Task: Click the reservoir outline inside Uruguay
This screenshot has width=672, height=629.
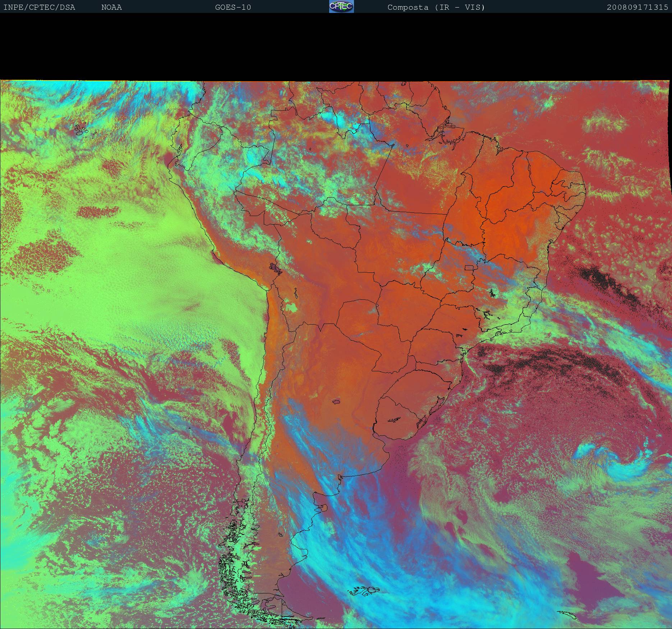Action: (394, 419)
